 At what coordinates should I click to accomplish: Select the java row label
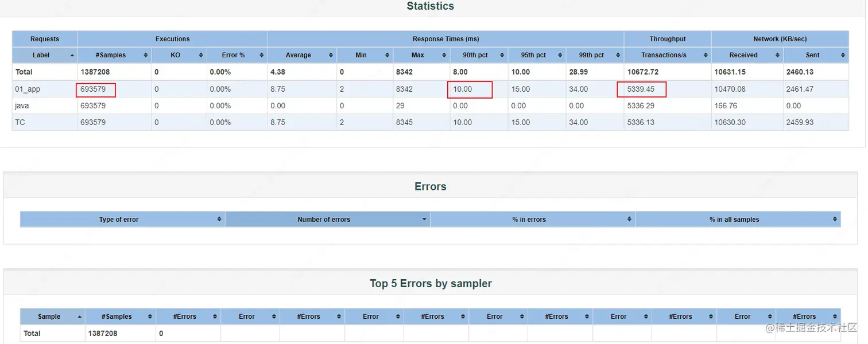point(22,106)
